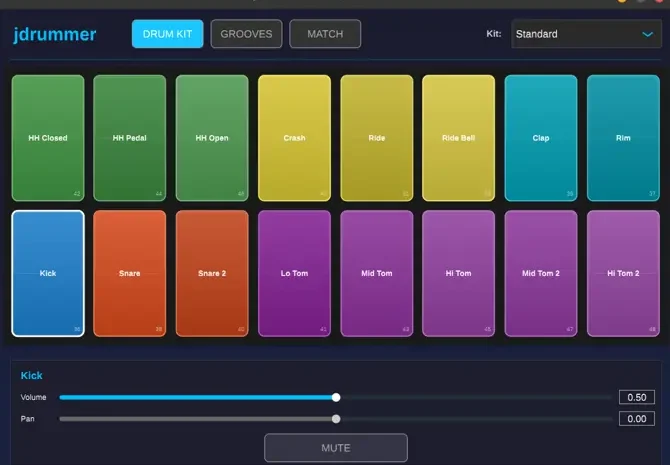Click the Volume value field 0.50
This screenshot has width=670, height=465.
pos(637,397)
